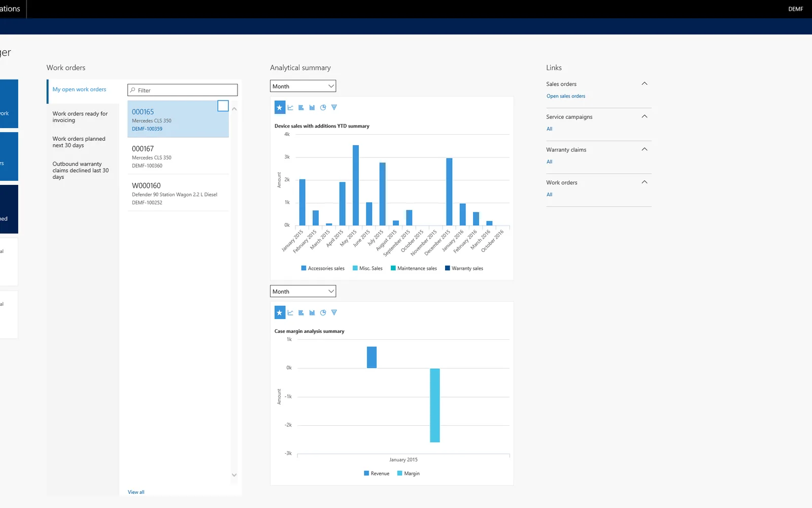Switch Case margin chart to pie chart
This screenshot has height=508, width=812.
pos(323,312)
